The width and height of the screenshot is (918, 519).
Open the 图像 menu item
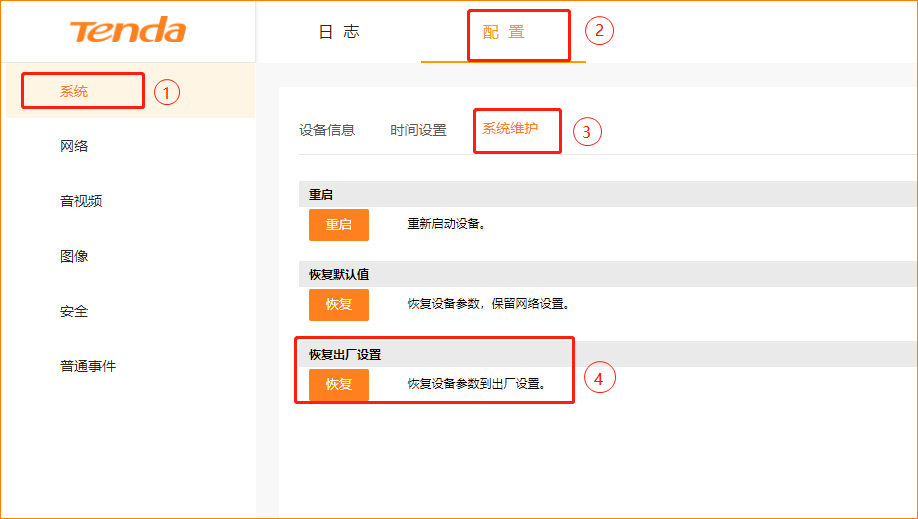(74, 256)
